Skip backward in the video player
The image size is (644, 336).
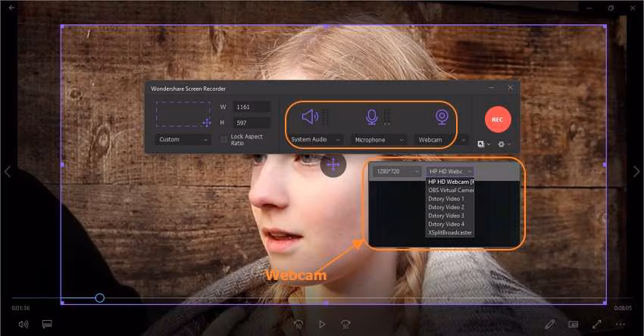pos(299,325)
